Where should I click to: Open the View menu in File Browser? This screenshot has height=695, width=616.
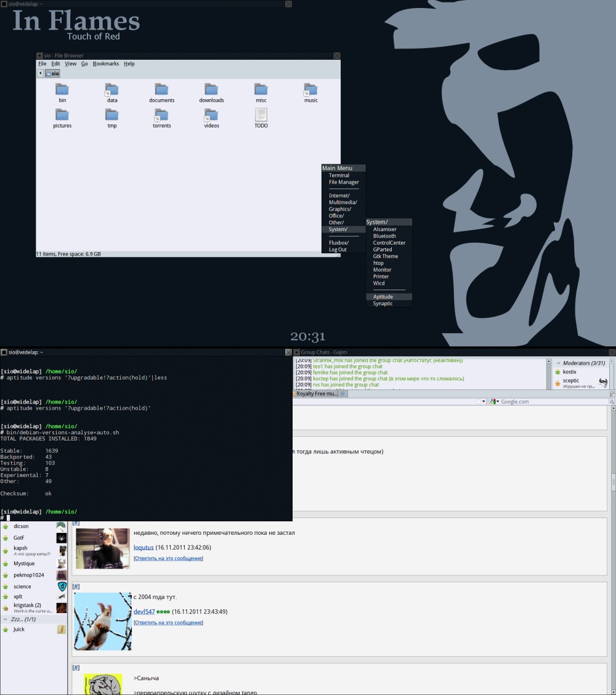[x=70, y=64]
